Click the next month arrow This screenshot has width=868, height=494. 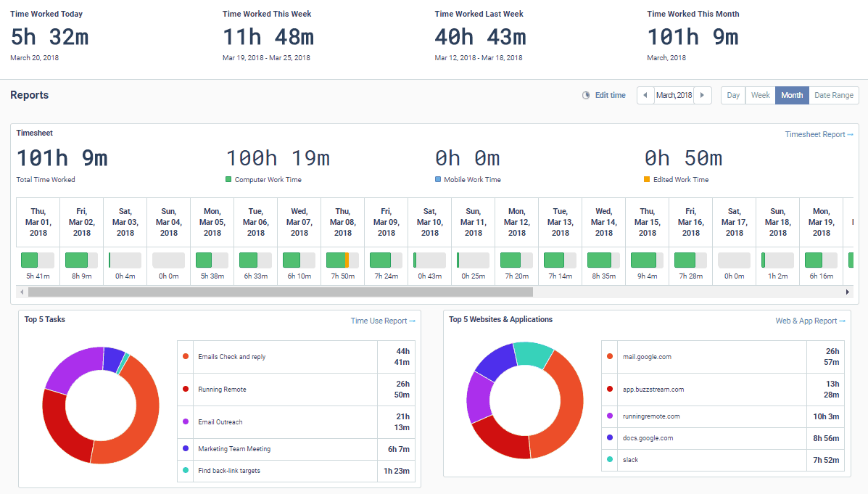coord(702,95)
